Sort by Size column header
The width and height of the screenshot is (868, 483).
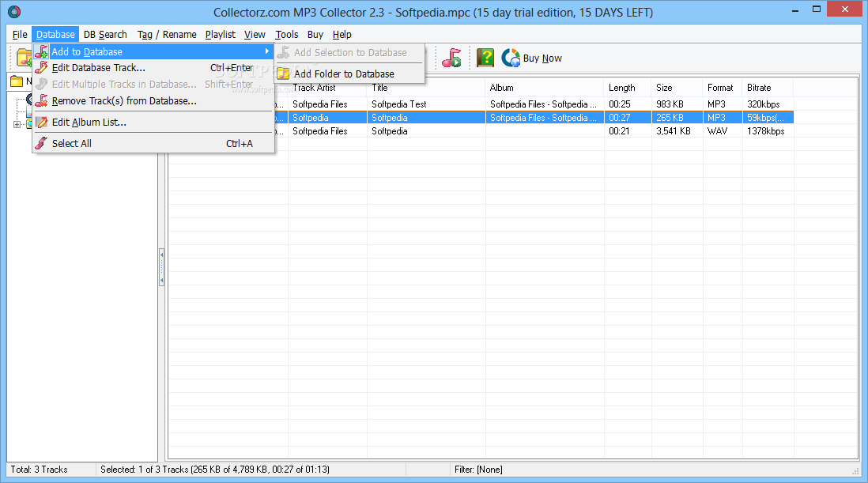pos(677,88)
